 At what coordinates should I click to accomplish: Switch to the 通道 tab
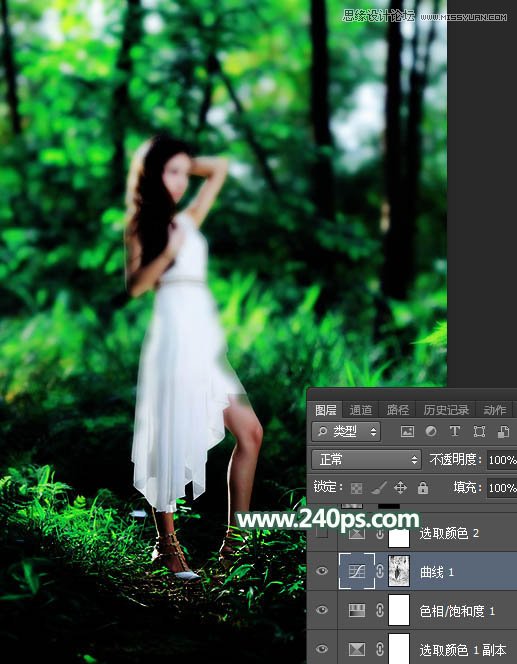pyautogui.click(x=361, y=410)
